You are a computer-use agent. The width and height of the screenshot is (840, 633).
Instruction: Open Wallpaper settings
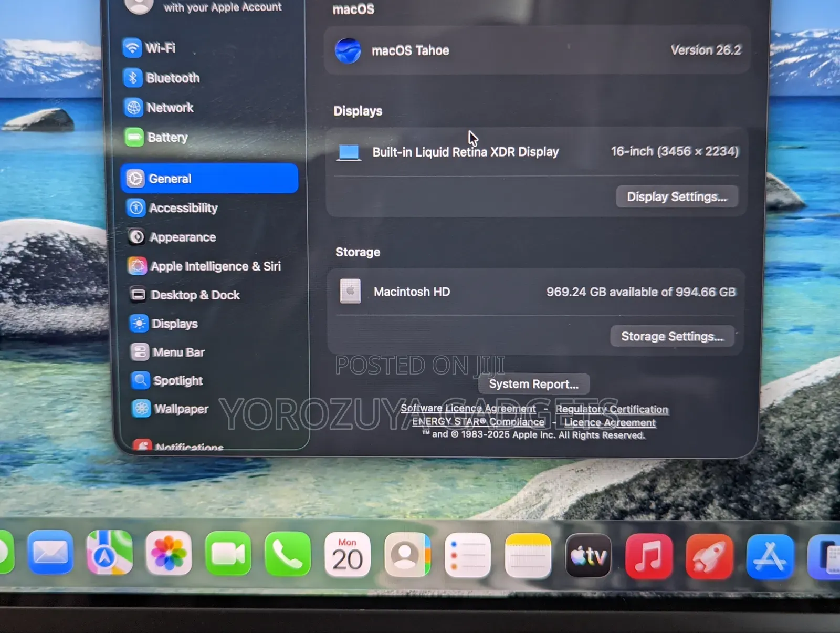[x=171, y=409]
